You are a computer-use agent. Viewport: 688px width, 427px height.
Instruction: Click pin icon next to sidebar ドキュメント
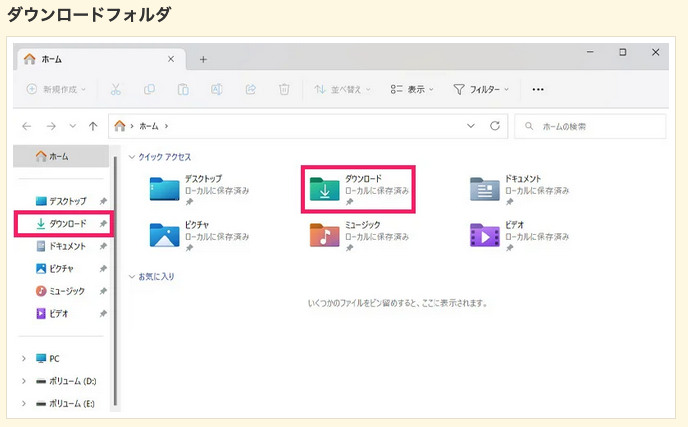pos(103,246)
